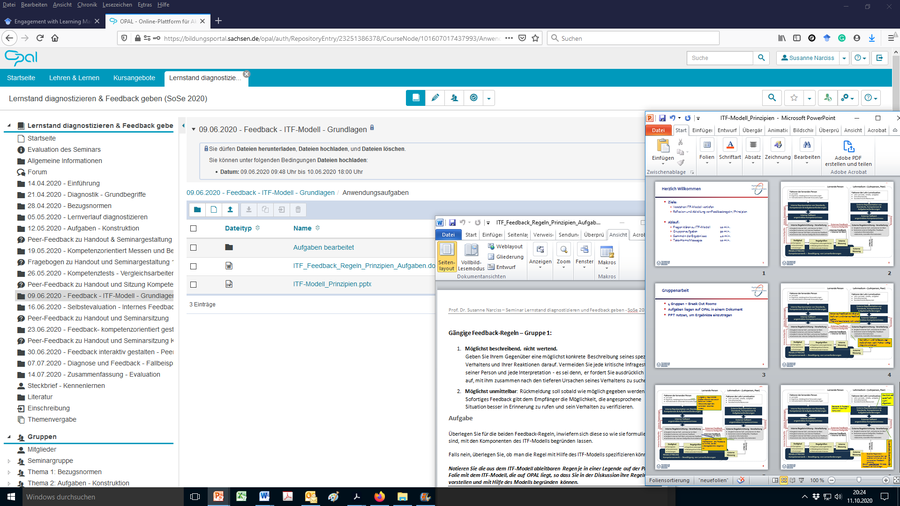Image resolution: width=900 pixels, height=506 pixels.
Task: Open the Forum item in the course tree
Action: coord(37,172)
